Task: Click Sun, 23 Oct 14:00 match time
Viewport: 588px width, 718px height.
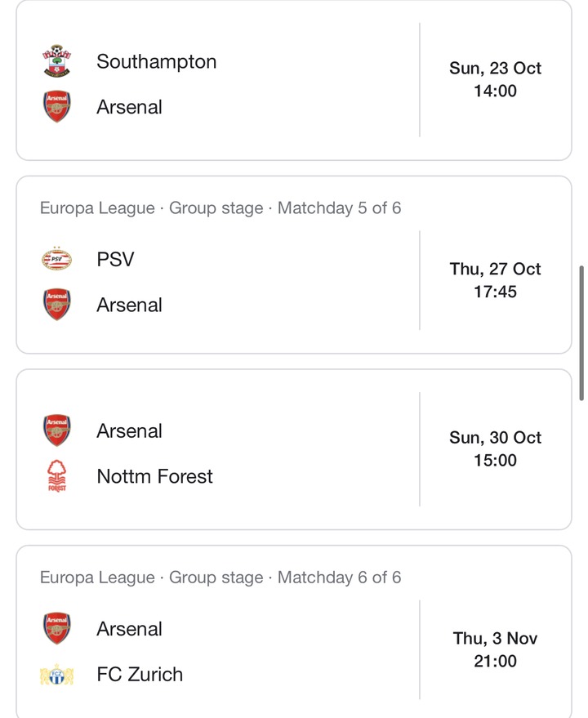Action: [x=495, y=79]
